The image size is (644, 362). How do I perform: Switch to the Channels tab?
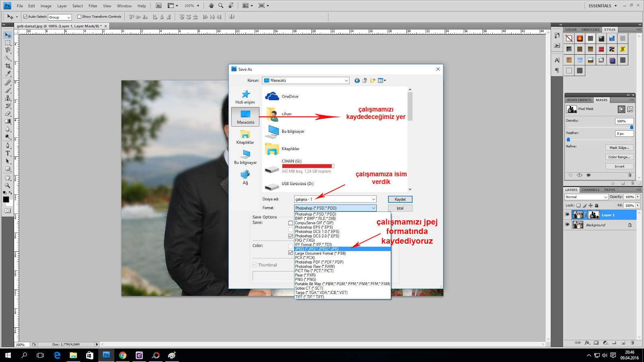point(590,190)
